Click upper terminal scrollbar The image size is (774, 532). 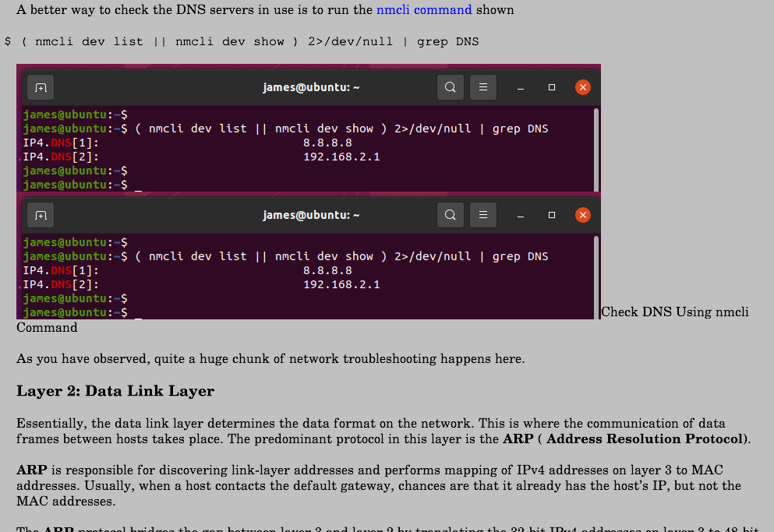click(596, 150)
